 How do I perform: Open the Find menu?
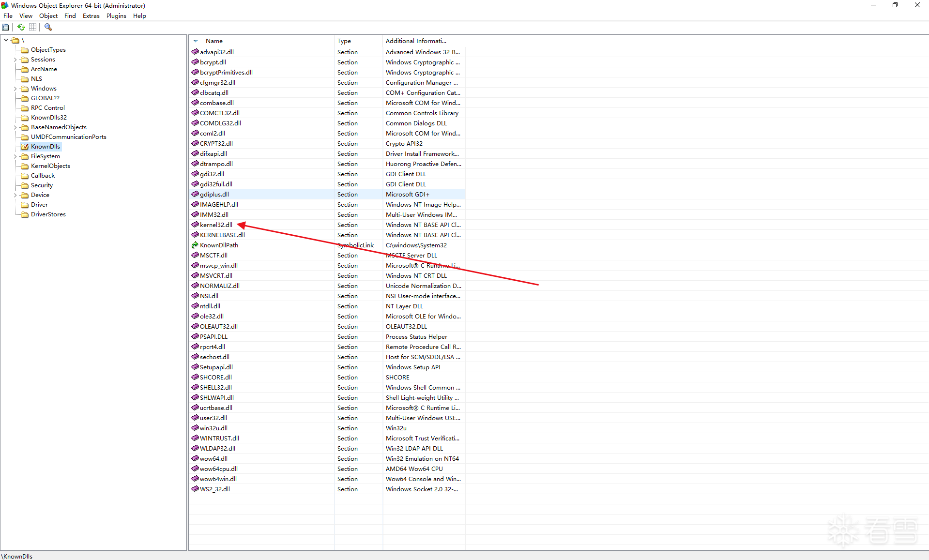(70, 16)
